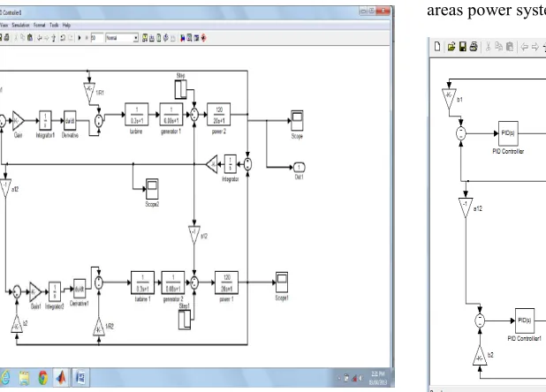Select the a12 gain above generator 2 sum
The width and height of the screenshot is (546, 392).
(x=194, y=235)
